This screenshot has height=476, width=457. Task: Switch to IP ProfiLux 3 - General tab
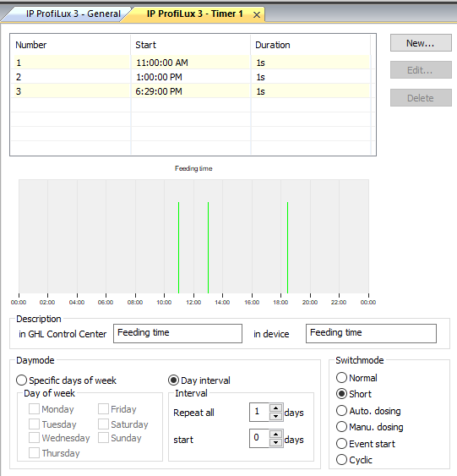pyautogui.click(x=73, y=14)
